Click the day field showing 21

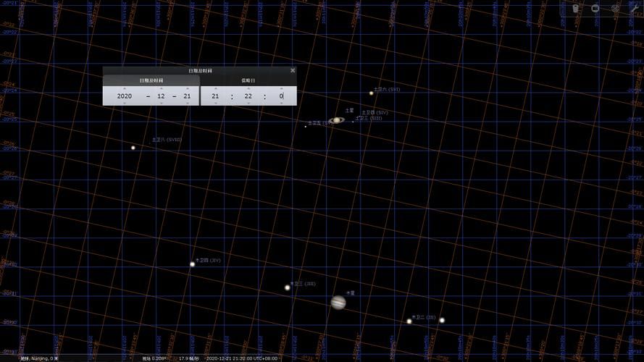(188, 96)
